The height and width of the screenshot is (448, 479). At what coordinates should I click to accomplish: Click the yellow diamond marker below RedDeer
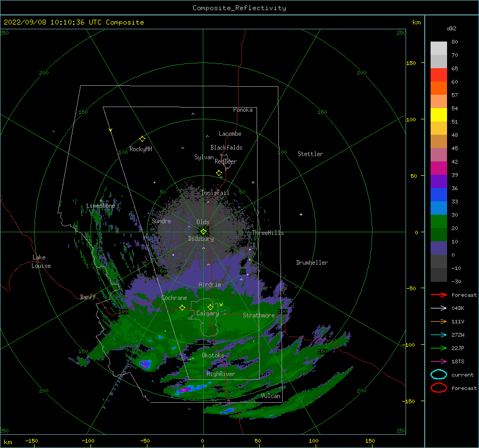click(219, 173)
